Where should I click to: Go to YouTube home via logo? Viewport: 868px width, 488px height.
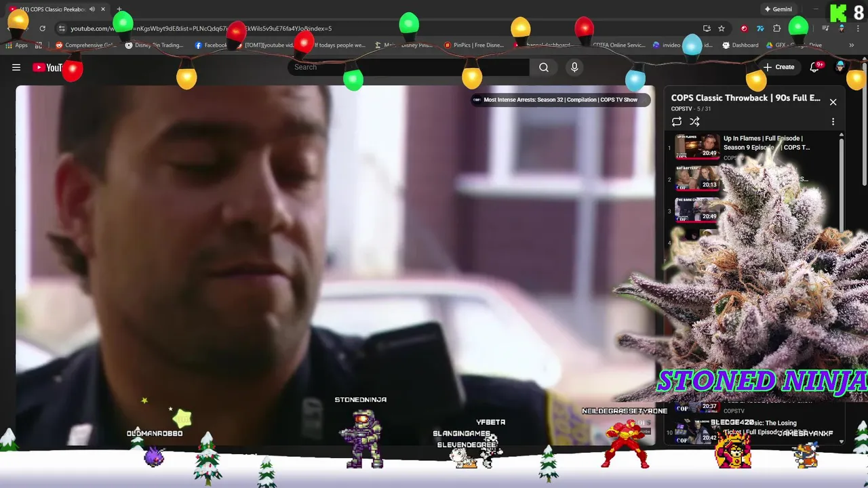click(x=47, y=67)
